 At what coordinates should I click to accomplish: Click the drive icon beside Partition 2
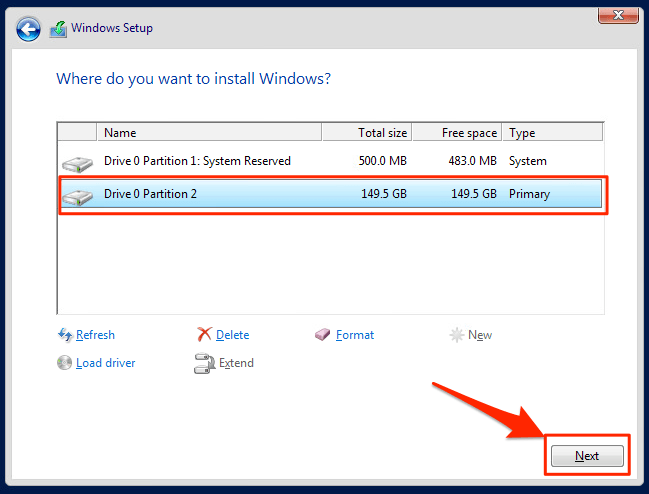pos(77,195)
